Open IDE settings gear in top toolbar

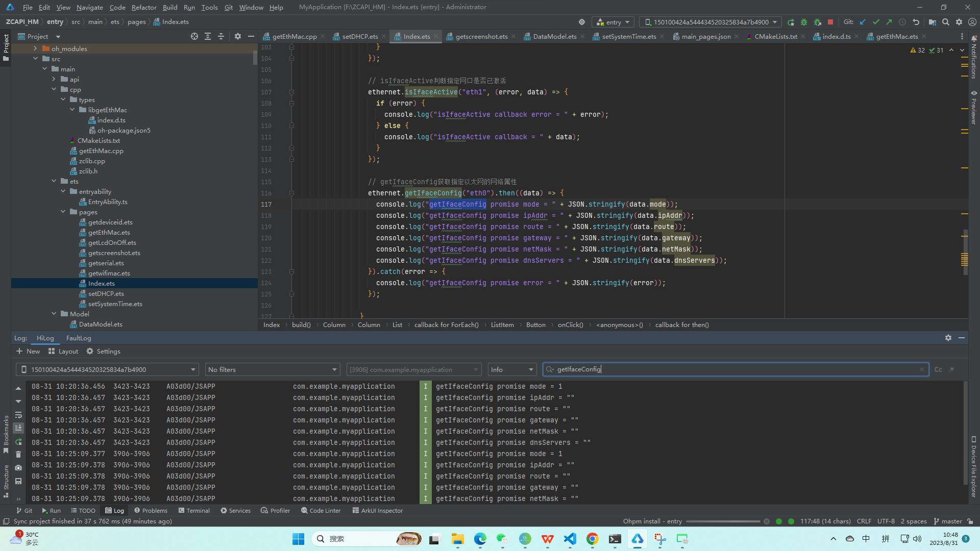point(959,22)
